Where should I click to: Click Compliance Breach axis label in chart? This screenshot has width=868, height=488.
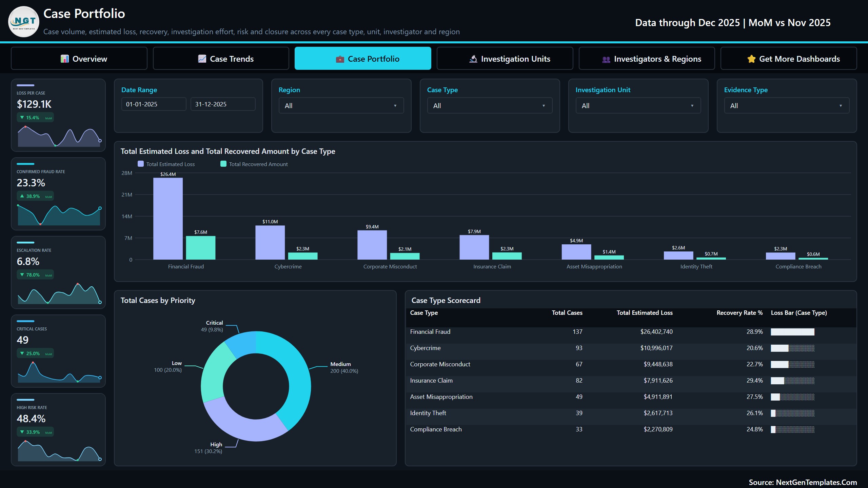798,267
